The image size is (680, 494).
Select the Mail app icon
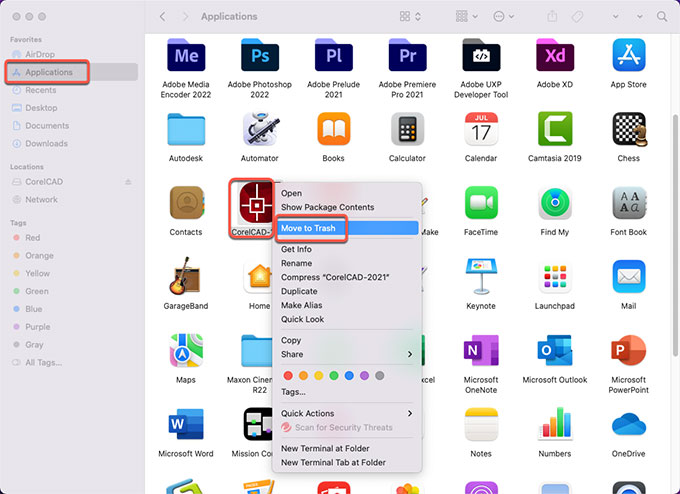click(628, 276)
